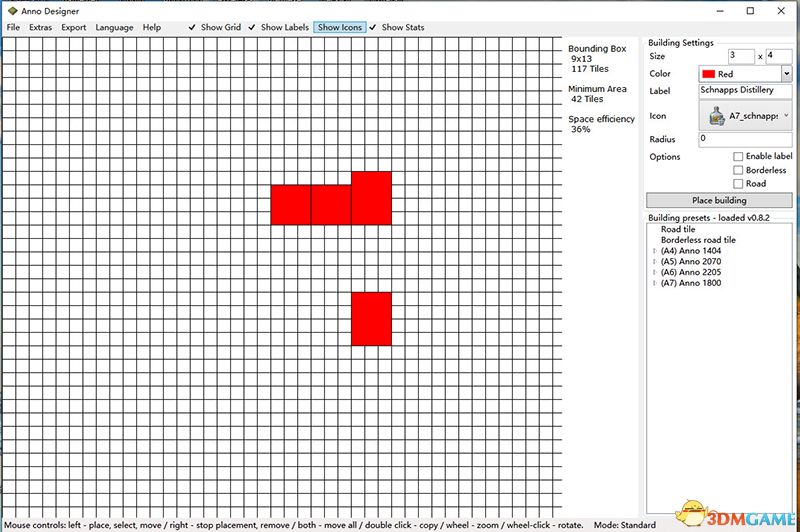This screenshot has height=532, width=800.
Task: Click the Radius input field
Action: [x=744, y=138]
